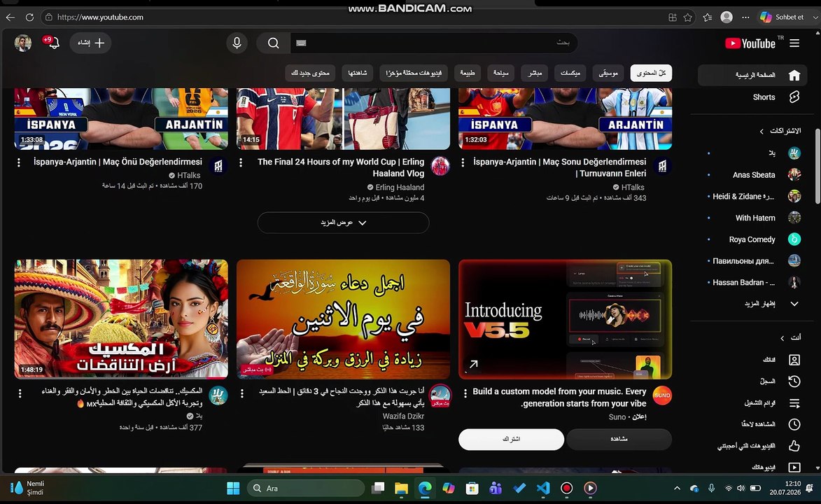Select All content (كل المحتوى) chip
Screen dimensions: 821x504
point(651,73)
